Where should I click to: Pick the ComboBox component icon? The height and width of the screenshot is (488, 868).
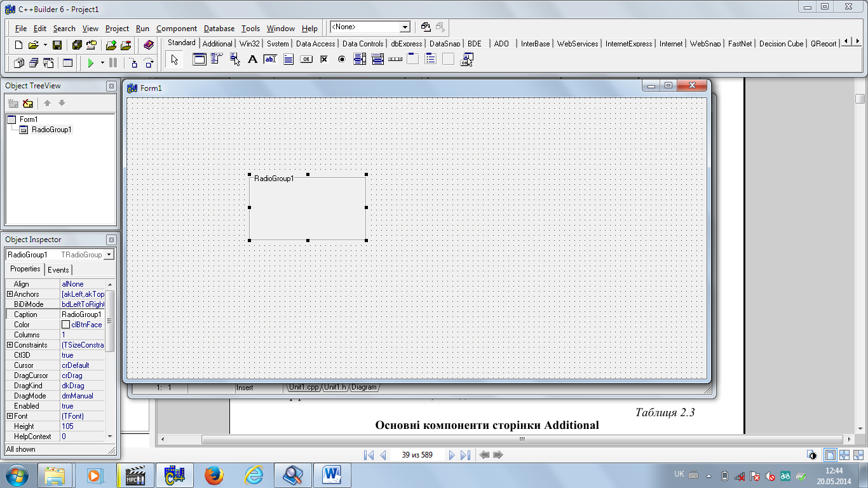click(x=377, y=60)
